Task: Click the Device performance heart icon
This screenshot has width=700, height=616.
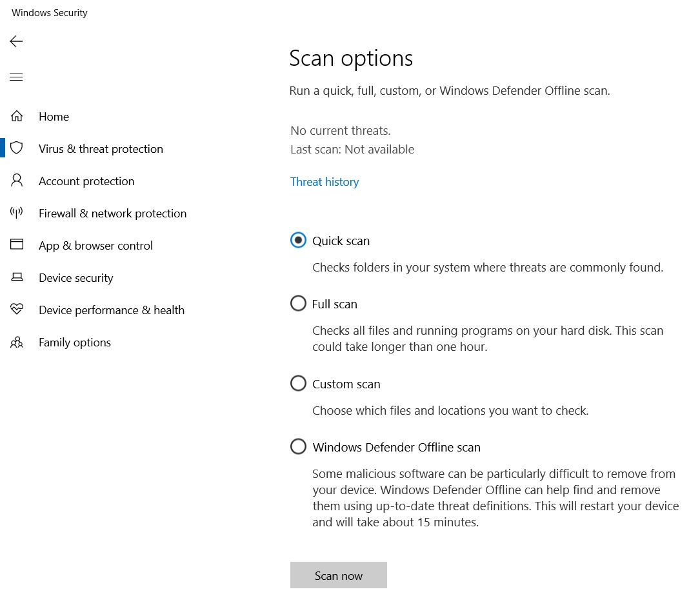Action: click(17, 310)
